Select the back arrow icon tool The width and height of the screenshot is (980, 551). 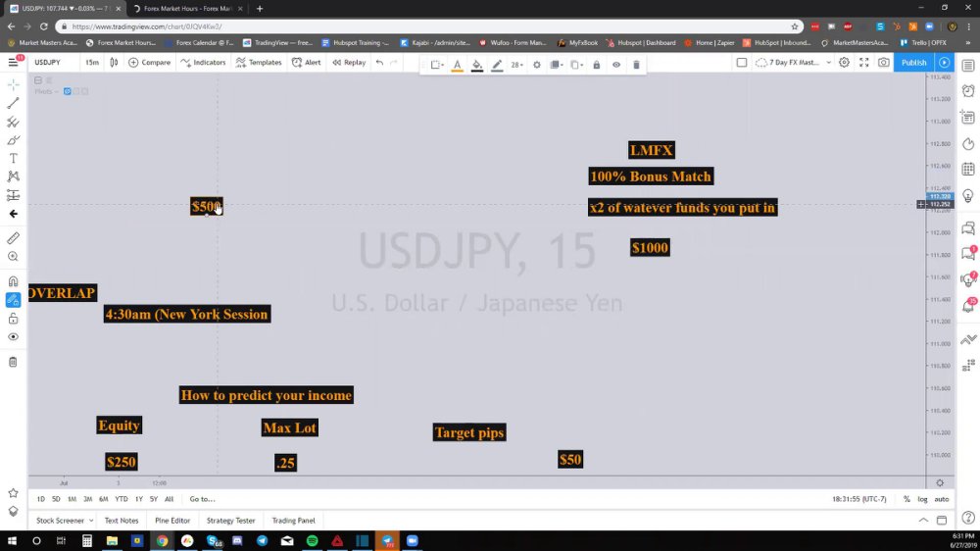[13, 214]
